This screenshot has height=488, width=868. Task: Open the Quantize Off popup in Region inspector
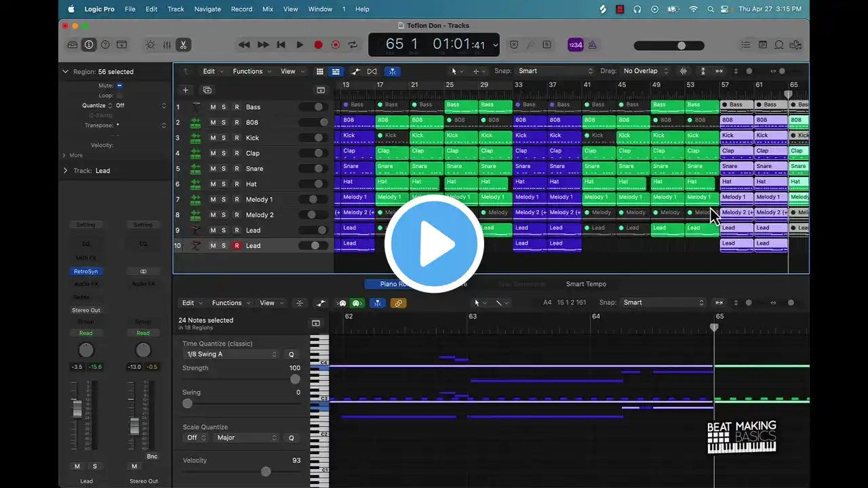coord(141,106)
